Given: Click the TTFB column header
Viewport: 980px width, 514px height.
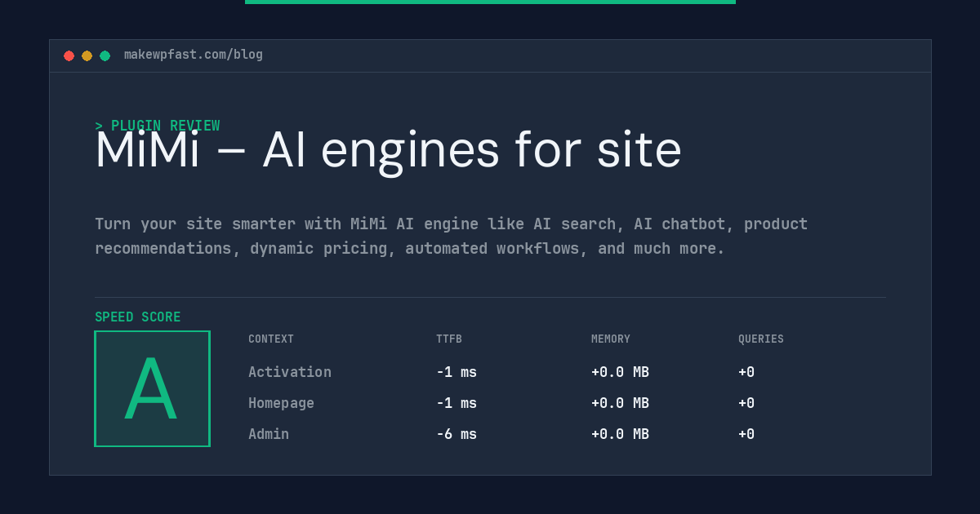Looking at the screenshot, I should pos(449,339).
